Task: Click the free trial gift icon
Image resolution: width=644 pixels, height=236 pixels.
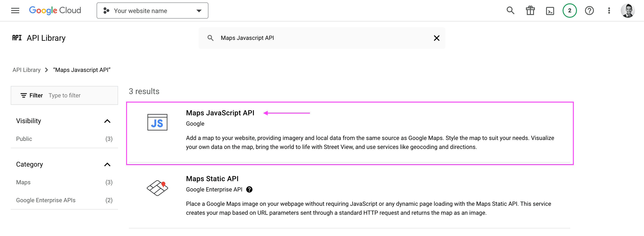Action: pyautogui.click(x=530, y=10)
